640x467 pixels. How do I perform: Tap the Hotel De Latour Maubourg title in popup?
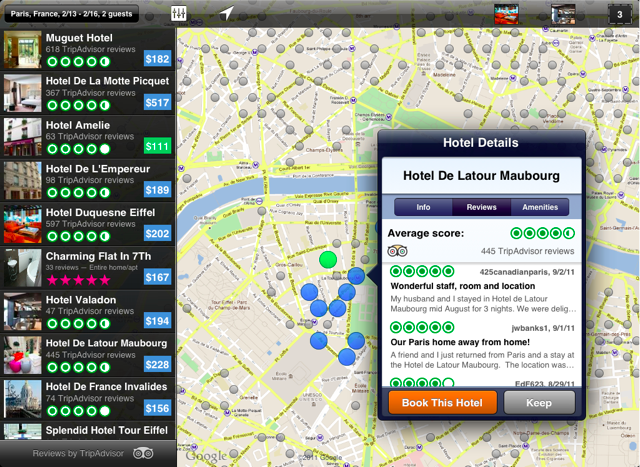point(481,176)
